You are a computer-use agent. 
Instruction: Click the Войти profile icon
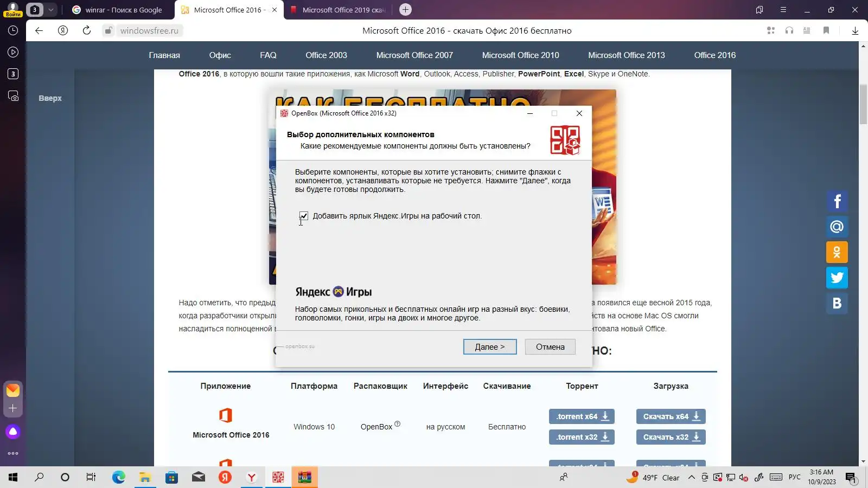(x=12, y=9)
